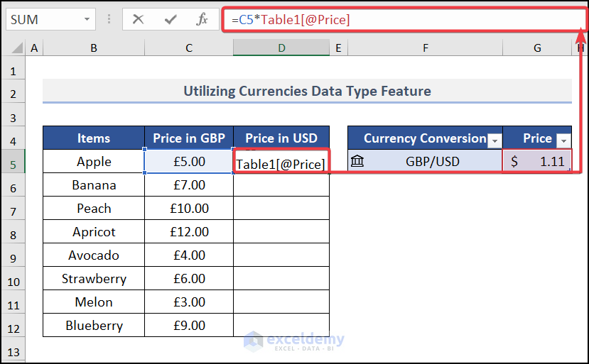Select column F header
589x364 pixels.
[x=425, y=48]
